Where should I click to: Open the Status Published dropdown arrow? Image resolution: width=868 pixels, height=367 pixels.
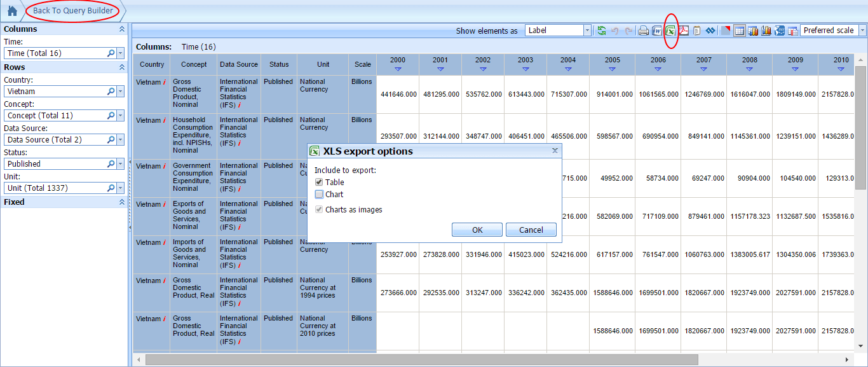[120, 164]
